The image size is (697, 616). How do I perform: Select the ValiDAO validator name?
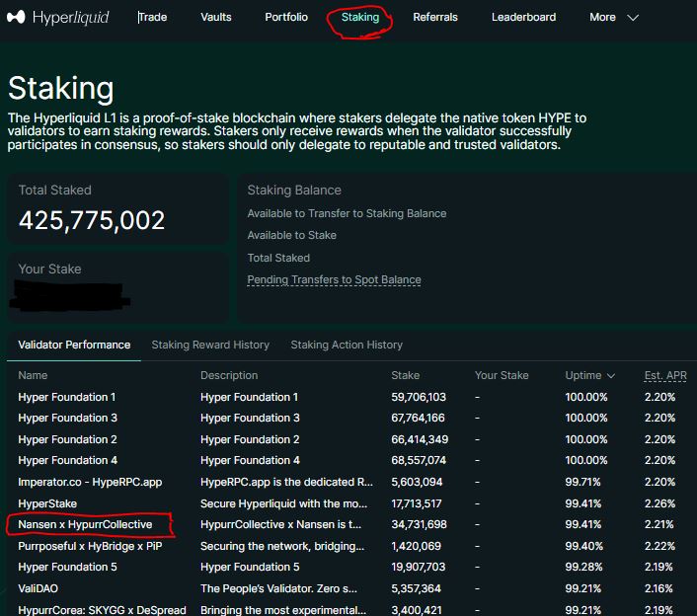click(x=39, y=588)
